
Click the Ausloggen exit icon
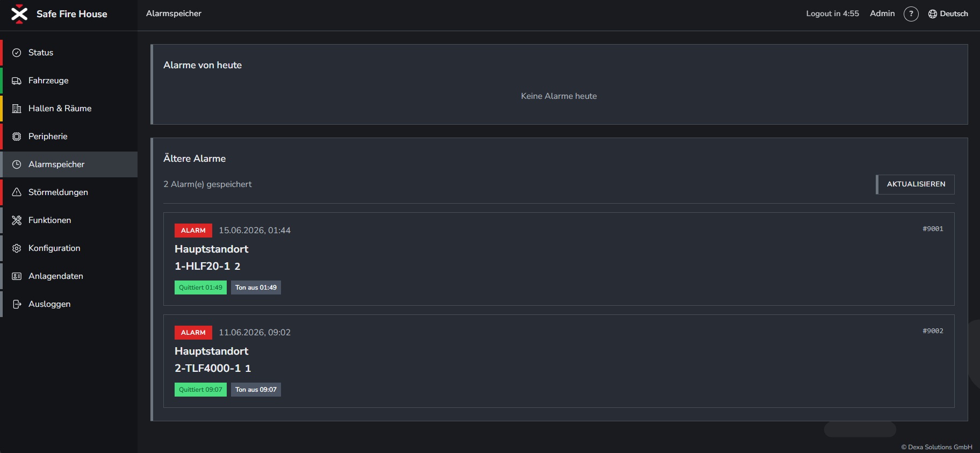[17, 304]
